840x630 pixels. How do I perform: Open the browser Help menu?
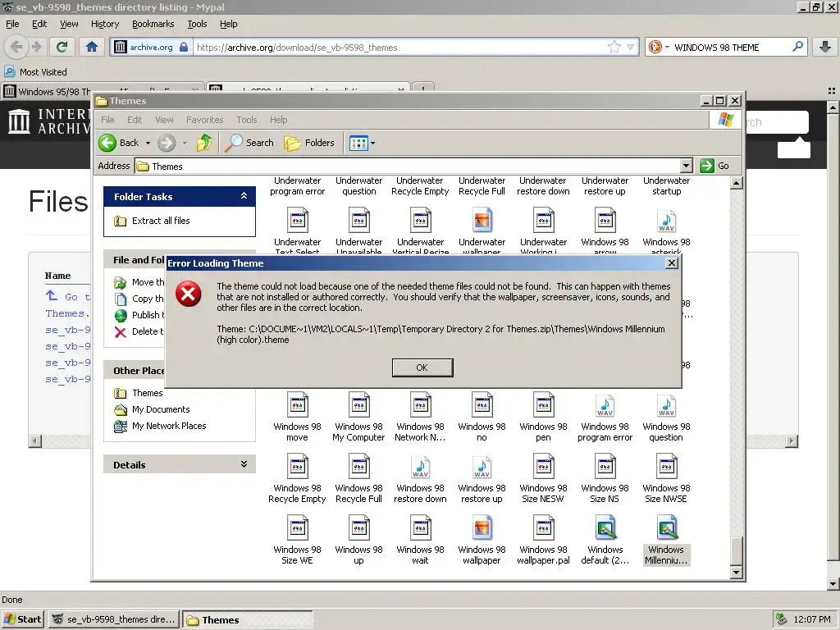tap(228, 24)
